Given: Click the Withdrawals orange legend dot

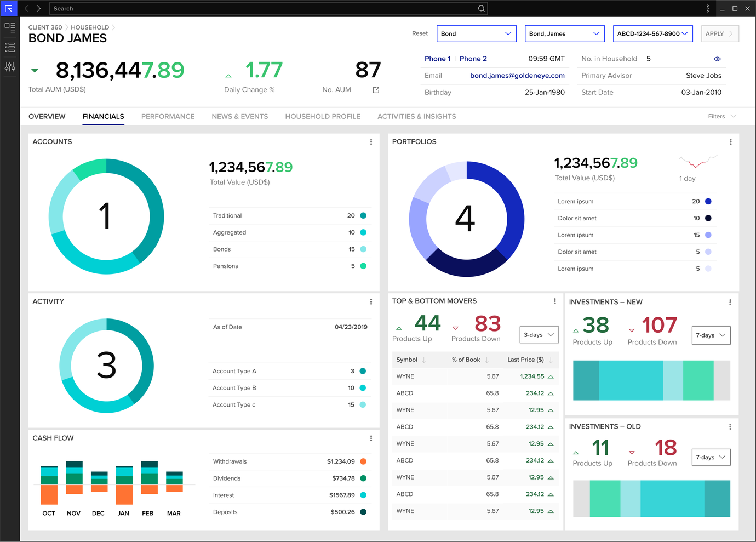Looking at the screenshot, I should click(363, 461).
